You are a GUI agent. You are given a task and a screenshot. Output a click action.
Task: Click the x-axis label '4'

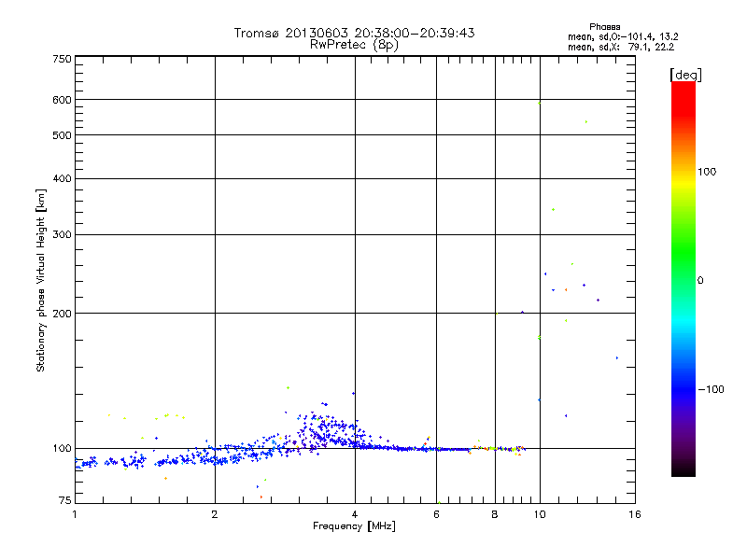[x=355, y=514]
